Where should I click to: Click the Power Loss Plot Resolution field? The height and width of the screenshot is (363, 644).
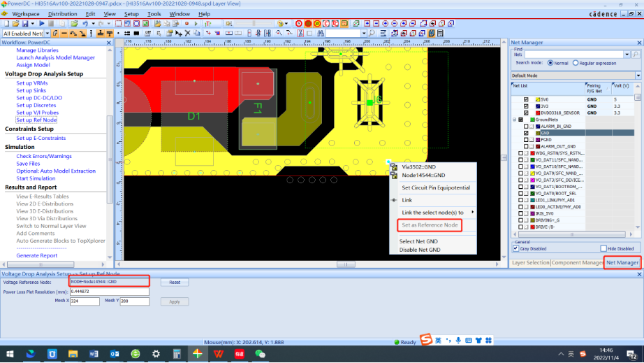coord(109,292)
